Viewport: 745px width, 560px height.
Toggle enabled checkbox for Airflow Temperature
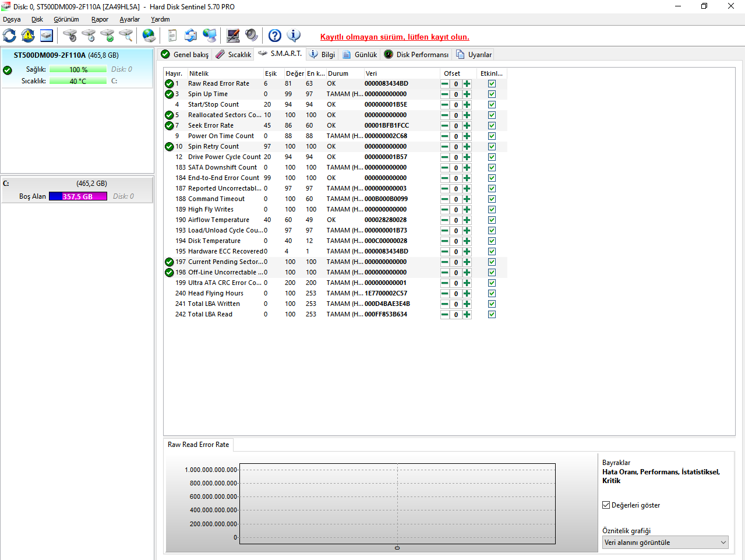(x=492, y=220)
